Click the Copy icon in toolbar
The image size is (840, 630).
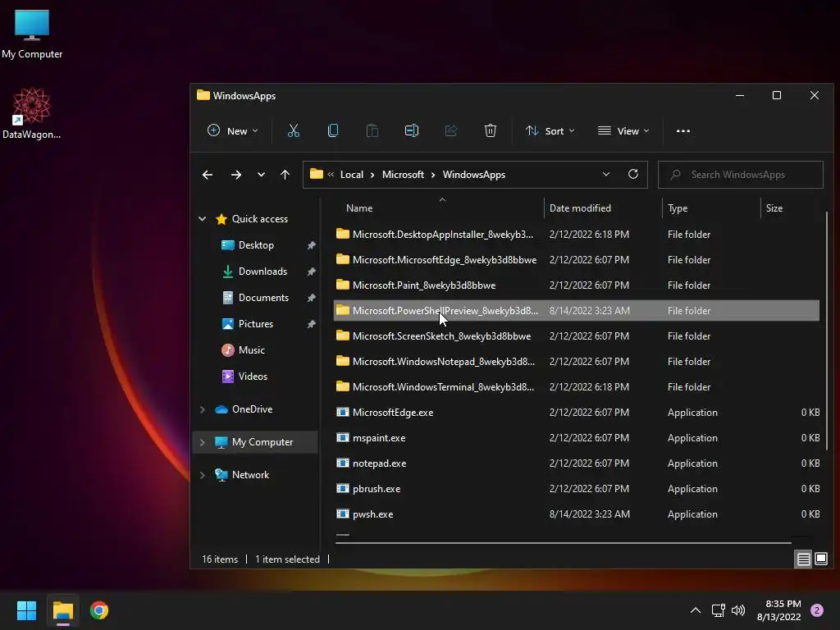[x=333, y=130]
